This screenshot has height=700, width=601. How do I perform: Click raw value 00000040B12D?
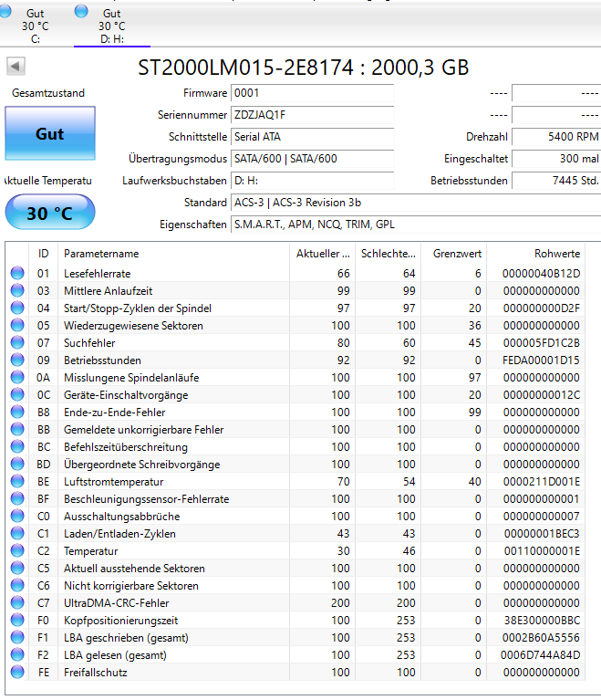[541, 273]
